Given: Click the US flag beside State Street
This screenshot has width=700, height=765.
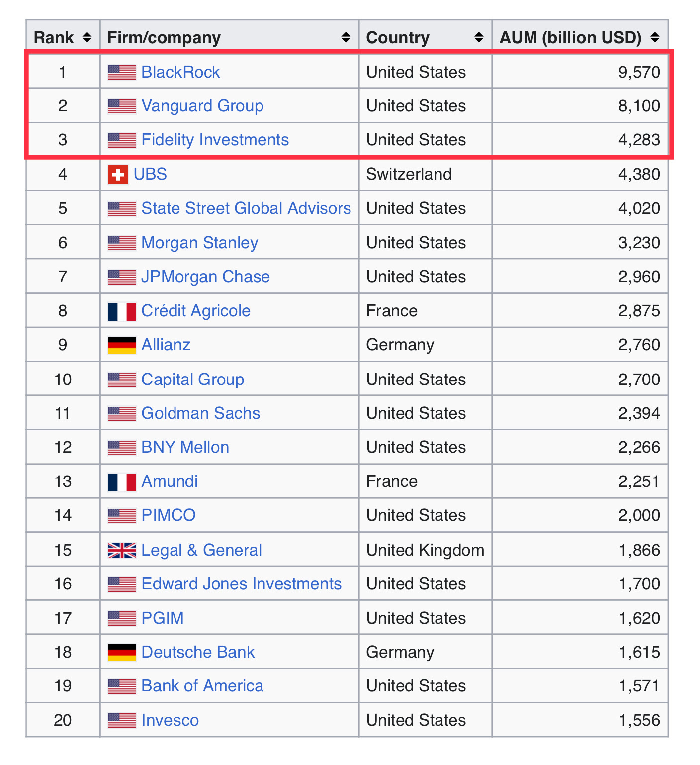Looking at the screenshot, I should tap(122, 208).
